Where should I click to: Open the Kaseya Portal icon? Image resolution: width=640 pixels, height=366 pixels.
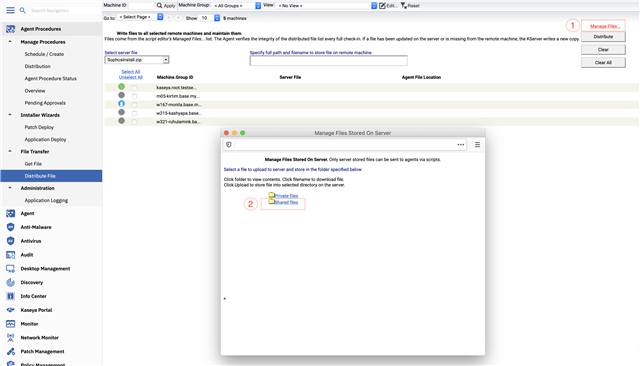pos(11,310)
